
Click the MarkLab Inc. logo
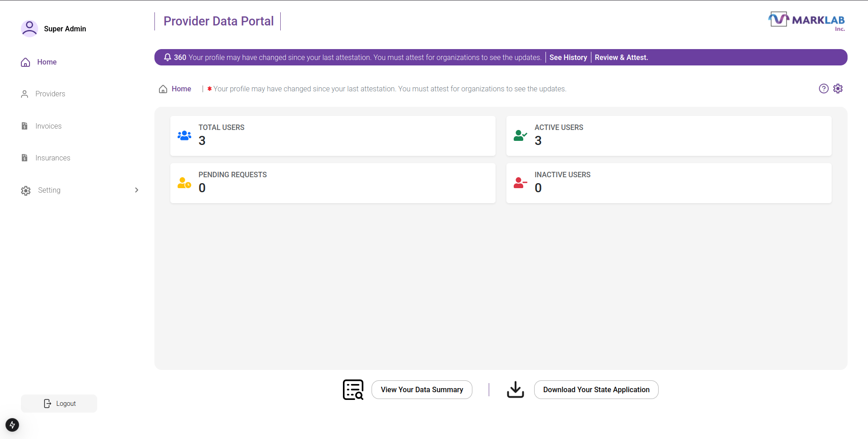tap(807, 21)
